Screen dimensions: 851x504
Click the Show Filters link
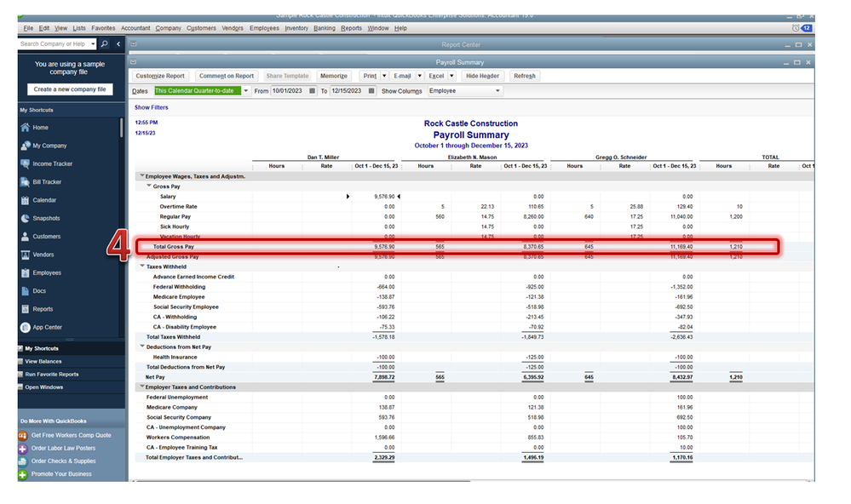152,107
